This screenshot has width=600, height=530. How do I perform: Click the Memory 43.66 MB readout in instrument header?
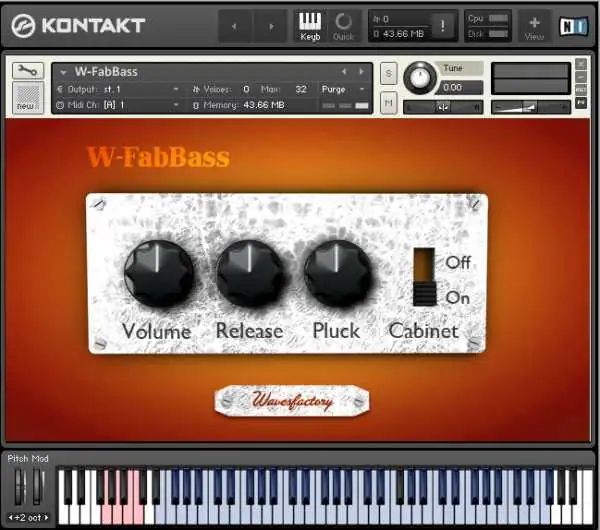point(239,105)
